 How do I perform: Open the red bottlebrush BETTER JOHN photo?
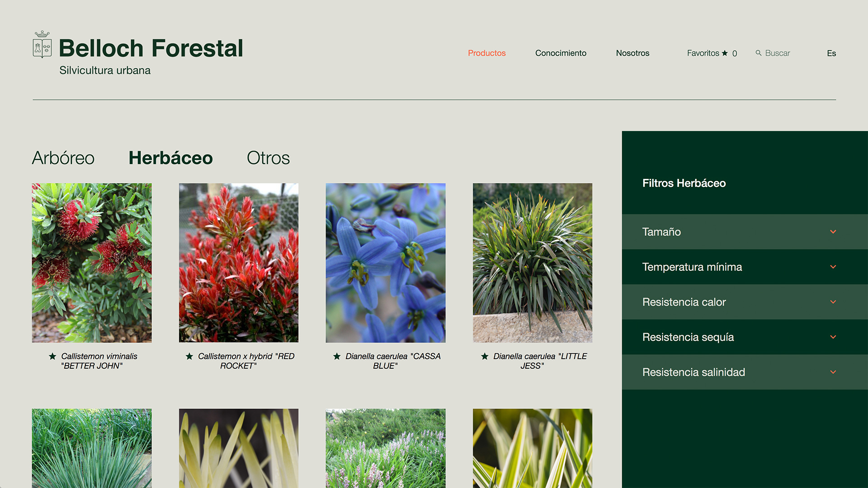(x=92, y=263)
